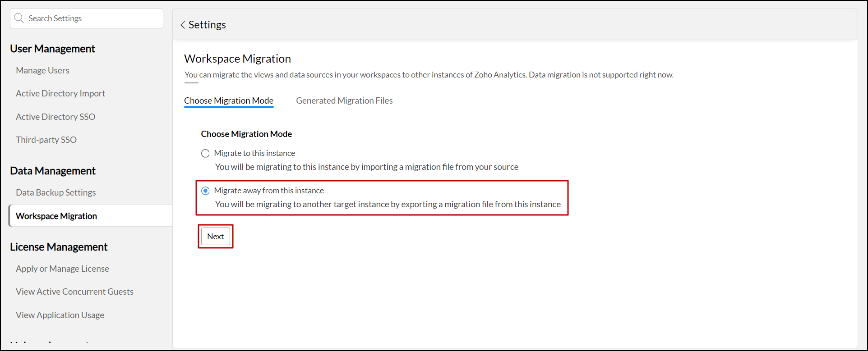This screenshot has width=868, height=351.
Task: Switch to Generated Migration Files tab
Action: point(344,100)
